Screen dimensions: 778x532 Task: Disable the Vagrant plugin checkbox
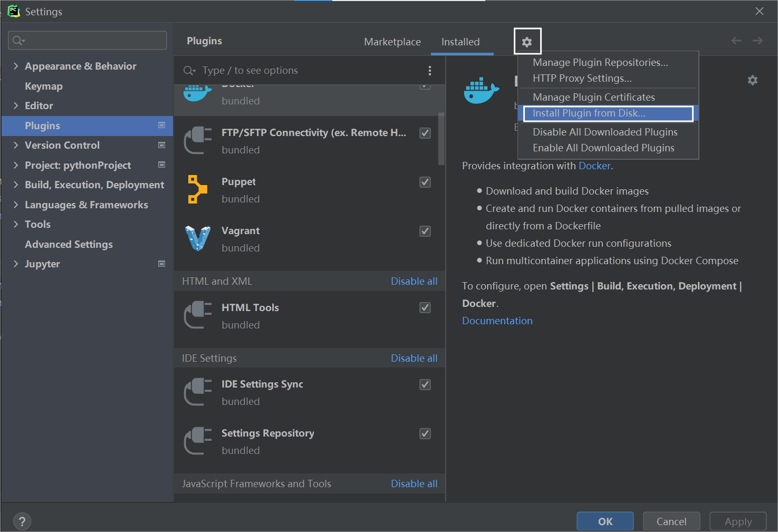(425, 231)
